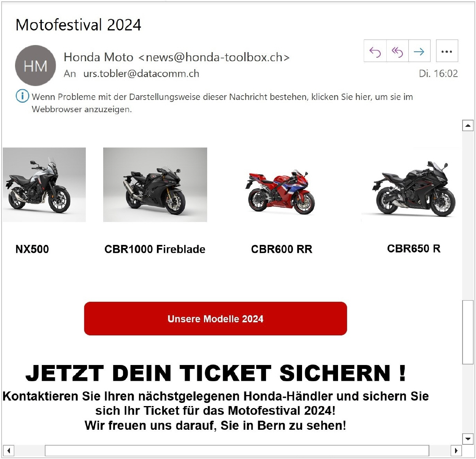The image size is (476, 459).
Task: Click recipient address urs.tobler@datacomm.ch
Action: 141,73
